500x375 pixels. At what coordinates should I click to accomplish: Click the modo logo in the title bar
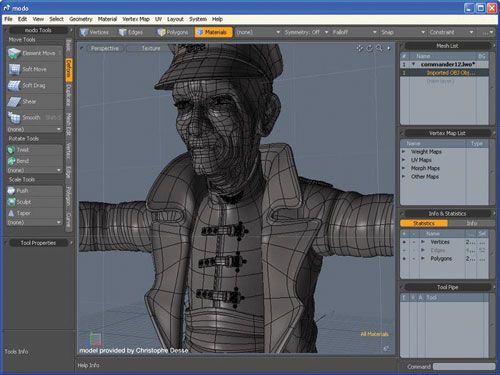pos(6,7)
